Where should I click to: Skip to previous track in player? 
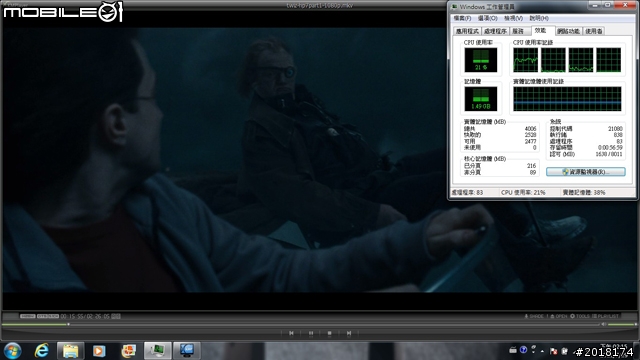pos(291,333)
